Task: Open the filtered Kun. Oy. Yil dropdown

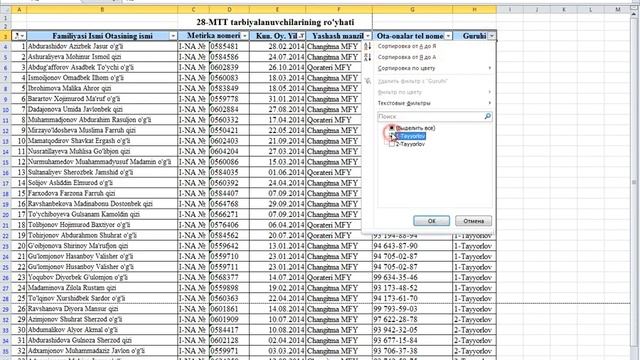Action: click(301, 36)
